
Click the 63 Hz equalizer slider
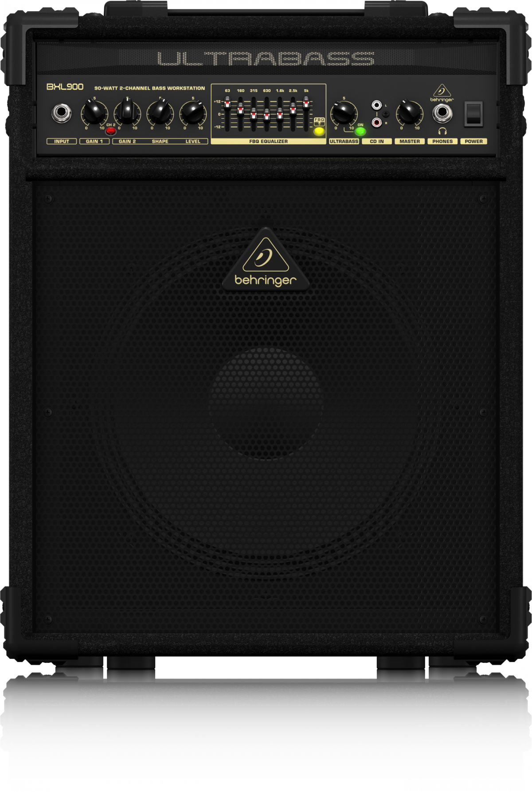tap(227, 104)
